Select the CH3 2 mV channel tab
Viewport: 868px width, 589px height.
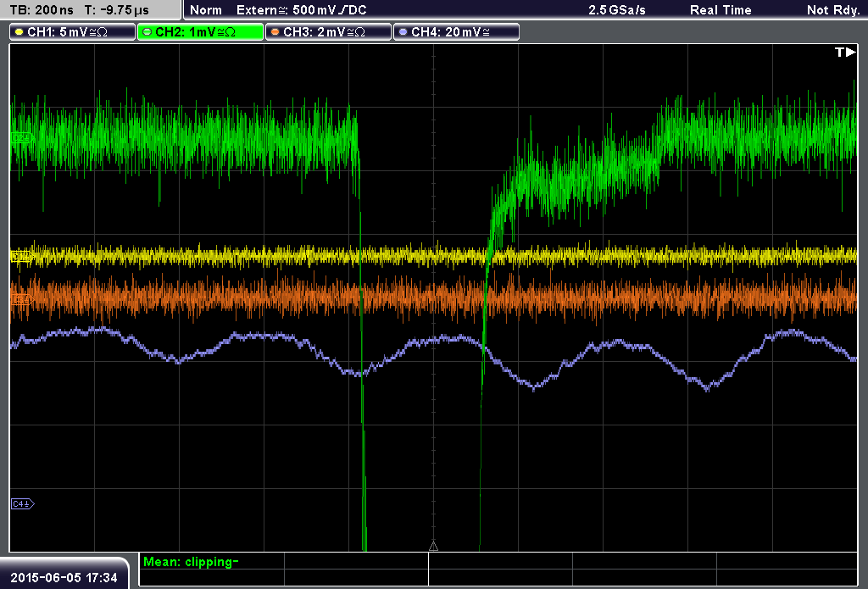click(x=328, y=32)
